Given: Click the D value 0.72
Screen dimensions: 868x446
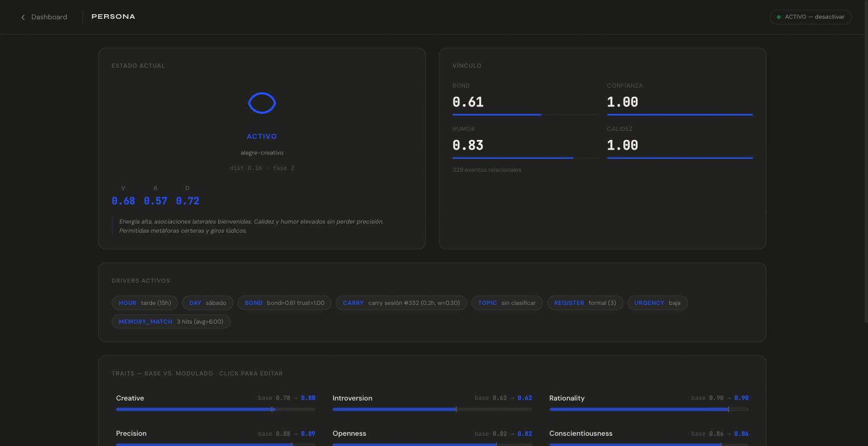Looking at the screenshot, I should coord(187,201).
